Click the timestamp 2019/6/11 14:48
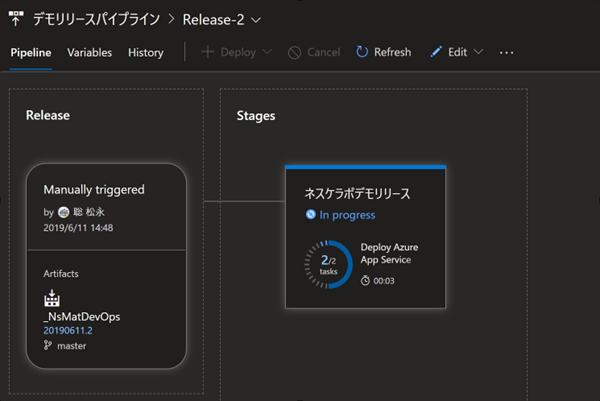 coord(78,228)
